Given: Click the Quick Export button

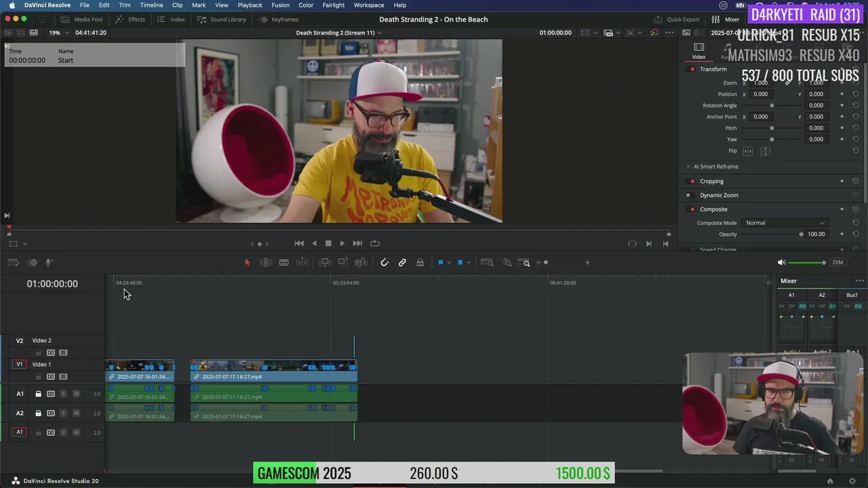Looking at the screenshot, I should pos(677,20).
